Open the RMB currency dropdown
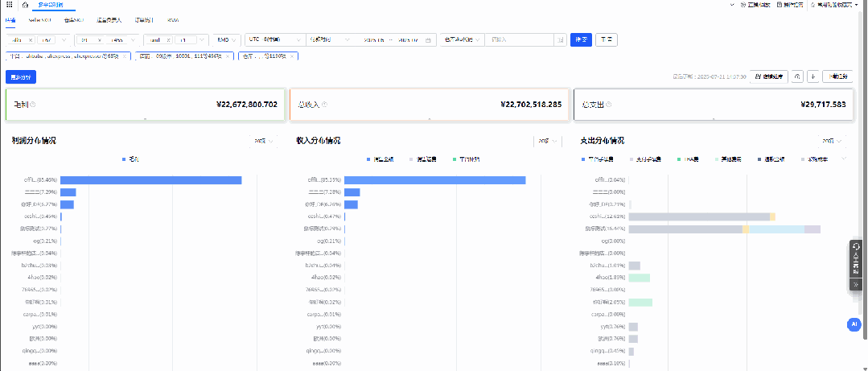868x371 pixels. pos(227,40)
